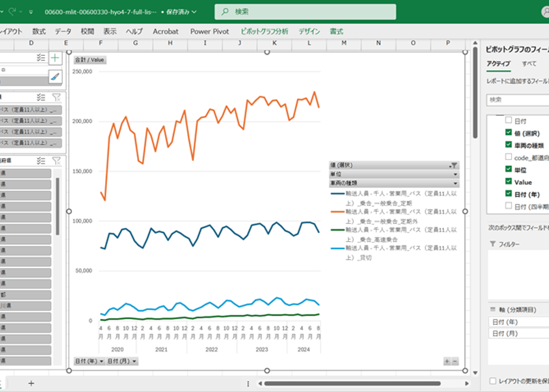Open the 書式 ribbon tab
Viewport: 549px width, 392px height.
click(336, 31)
